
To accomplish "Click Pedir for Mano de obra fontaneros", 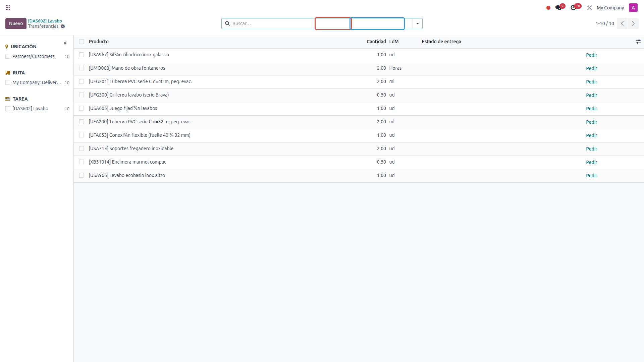I will point(591,68).
